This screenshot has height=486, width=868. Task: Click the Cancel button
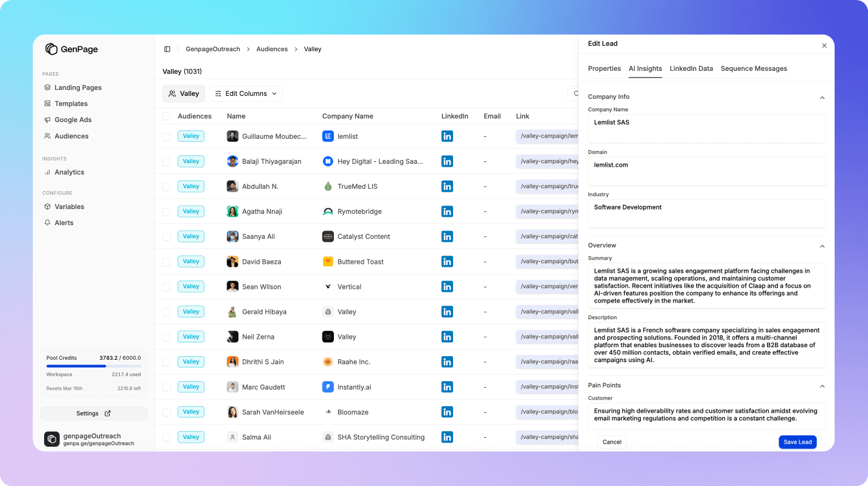(612, 442)
